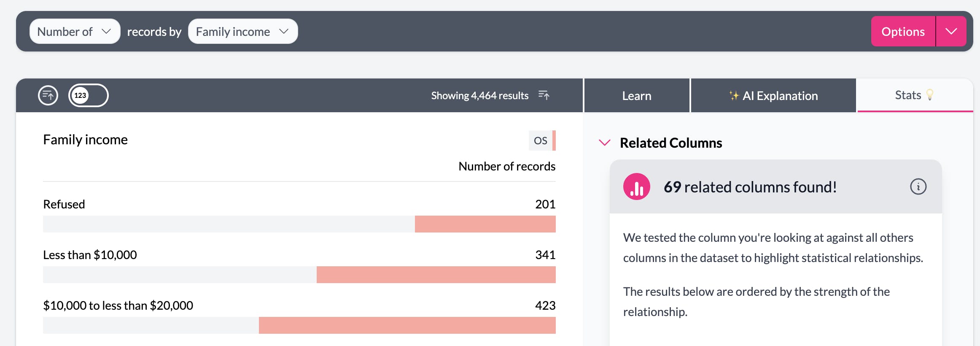
Task: Click the circular sort icon beside the 123 toggle
Action: pos(48,95)
